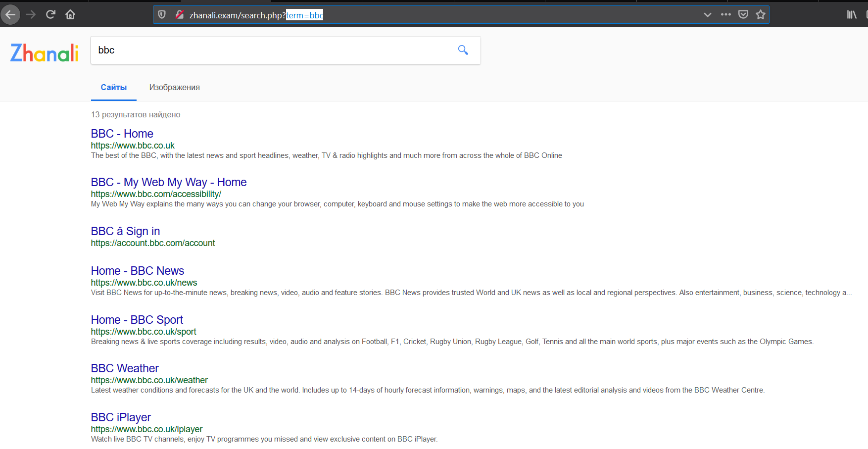The image size is (868, 449).
Task: Open the Home - BBC News result
Action: [138, 271]
